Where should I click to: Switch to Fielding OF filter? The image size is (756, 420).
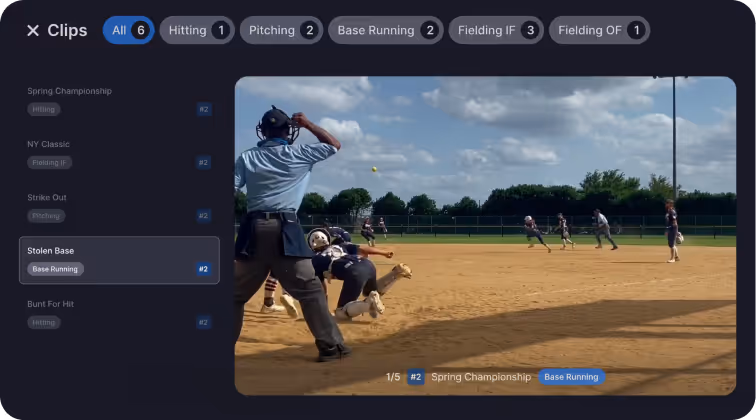[x=599, y=30]
